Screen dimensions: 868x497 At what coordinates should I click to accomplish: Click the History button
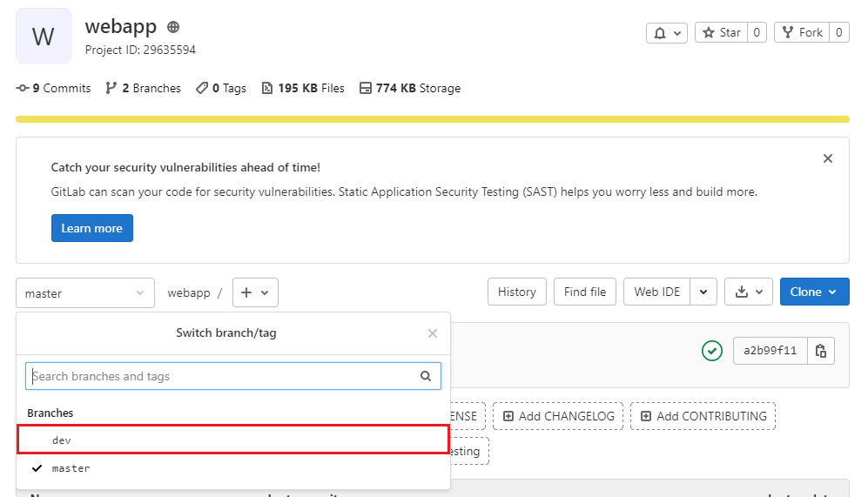click(517, 292)
